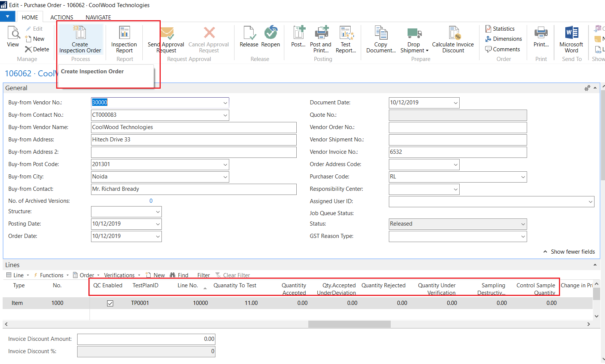Viewport: 605px width, 364px height.
Task: Open the Line menu in Lines
Action: click(x=18, y=275)
